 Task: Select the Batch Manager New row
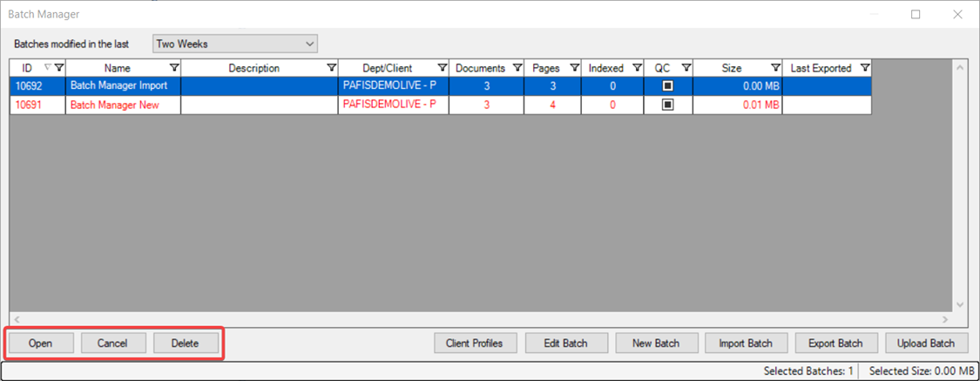coord(122,105)
